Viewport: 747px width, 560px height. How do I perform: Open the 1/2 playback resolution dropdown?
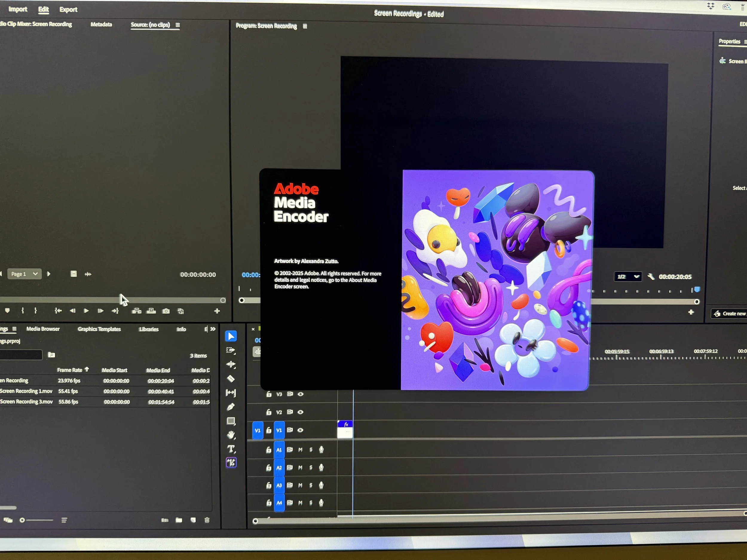click(628, 277)
